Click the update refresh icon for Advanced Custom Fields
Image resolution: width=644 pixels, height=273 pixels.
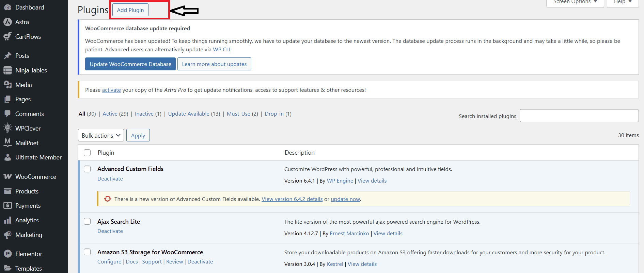108,199
